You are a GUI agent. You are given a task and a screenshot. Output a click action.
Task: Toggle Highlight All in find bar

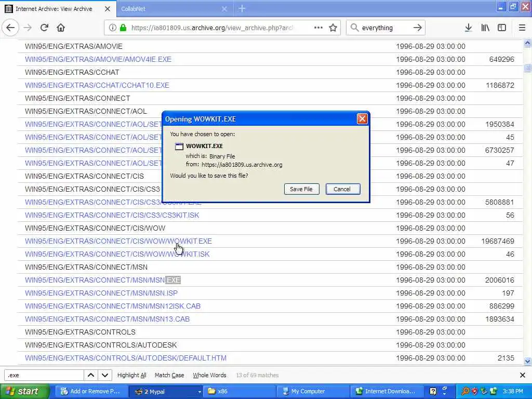point(131,375)
